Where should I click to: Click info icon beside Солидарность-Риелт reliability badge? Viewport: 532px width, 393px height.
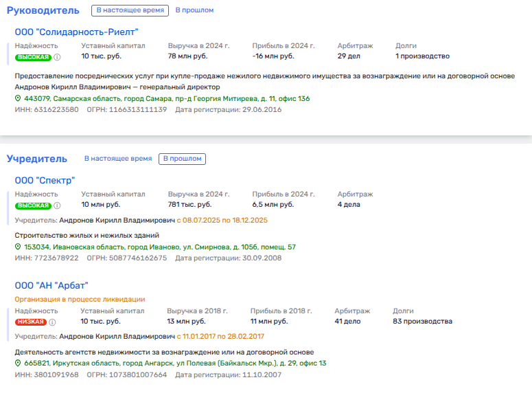click(x=57, y=57)
